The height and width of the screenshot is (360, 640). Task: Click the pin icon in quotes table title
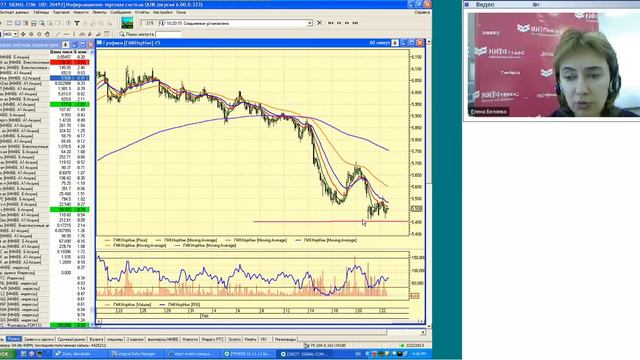(66, 44)
